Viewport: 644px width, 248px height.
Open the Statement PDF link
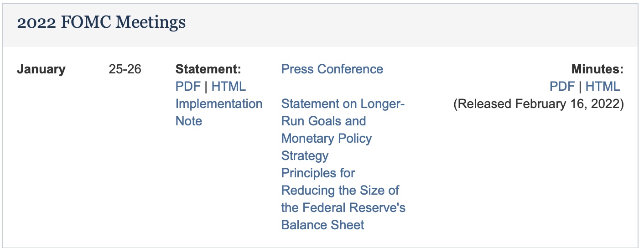(188, 86)
